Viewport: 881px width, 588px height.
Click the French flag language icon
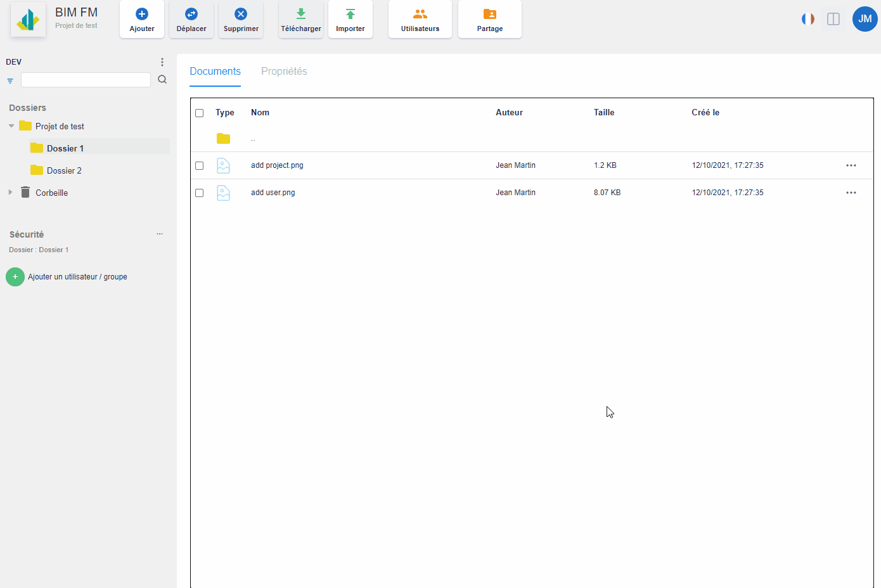[x=808, y=19]
